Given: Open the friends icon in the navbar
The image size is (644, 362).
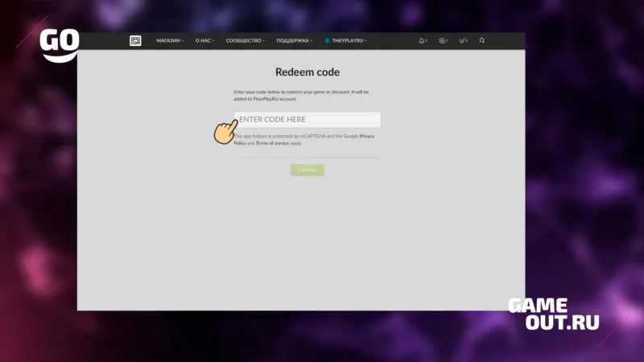Looking at the screenshot, I should 443,41.
